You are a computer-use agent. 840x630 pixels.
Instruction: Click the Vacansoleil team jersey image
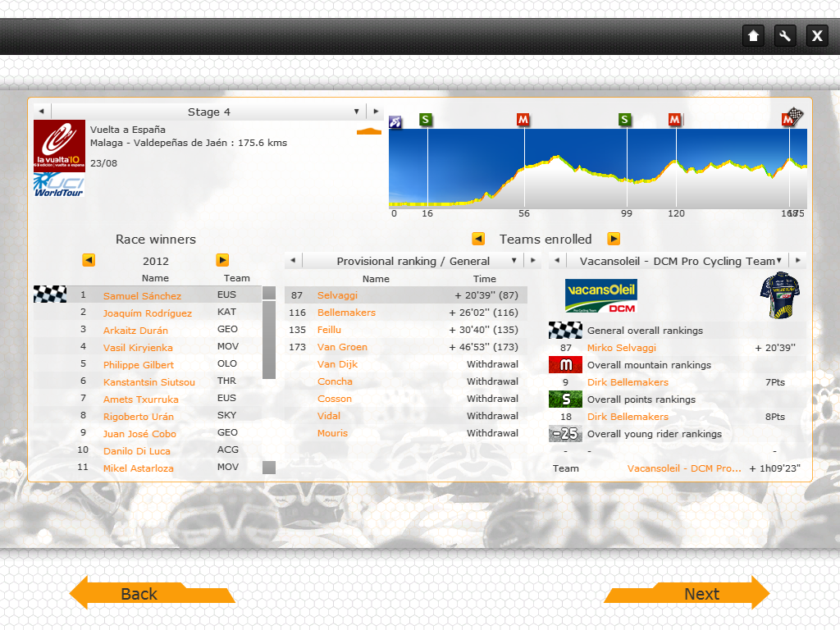(779, 295)
